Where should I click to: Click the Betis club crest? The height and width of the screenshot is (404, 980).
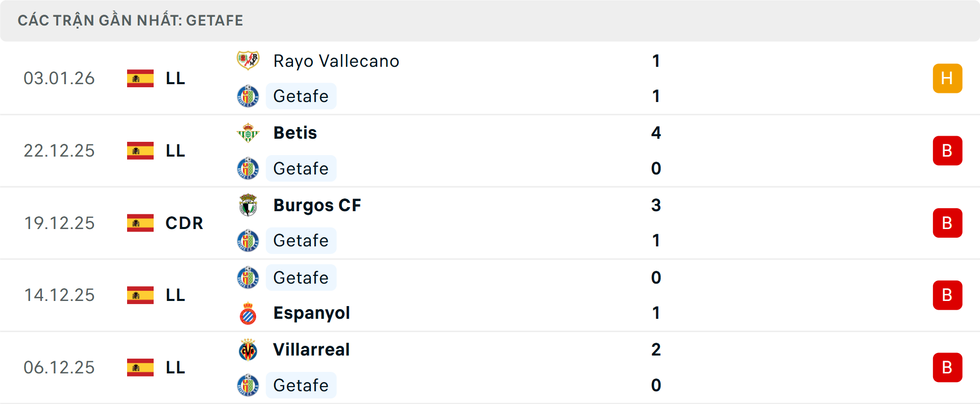248,133
